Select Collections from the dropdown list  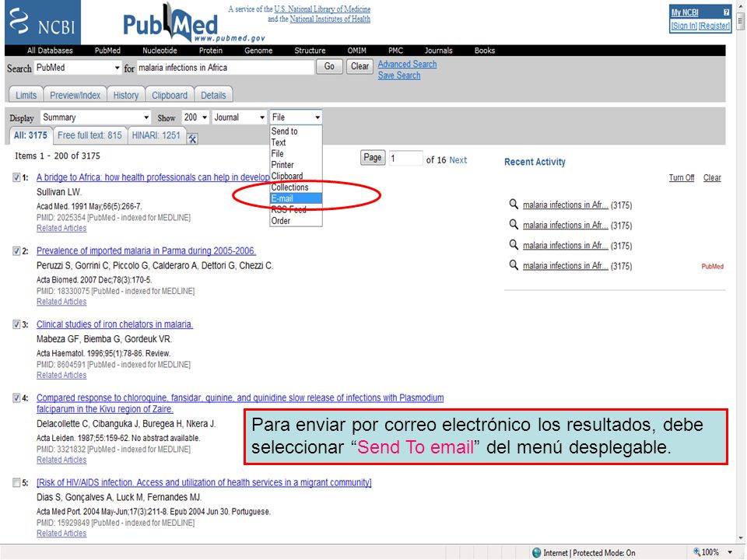point(296,187)
